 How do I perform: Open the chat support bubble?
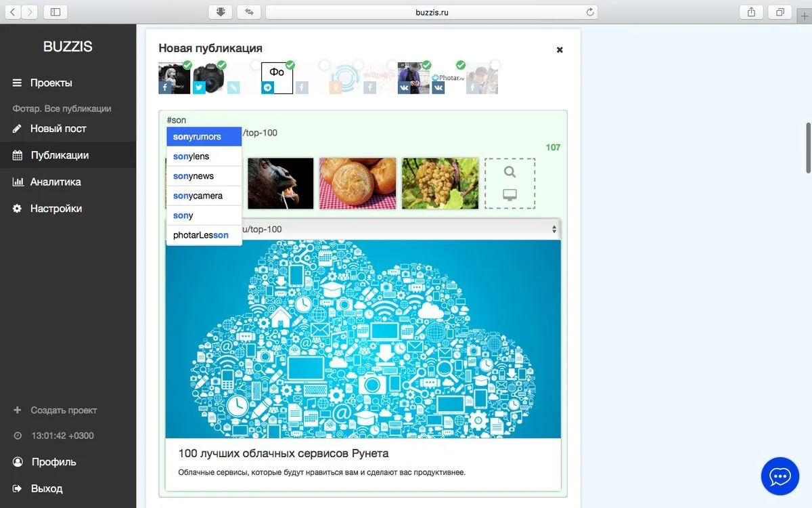[780, 476]
